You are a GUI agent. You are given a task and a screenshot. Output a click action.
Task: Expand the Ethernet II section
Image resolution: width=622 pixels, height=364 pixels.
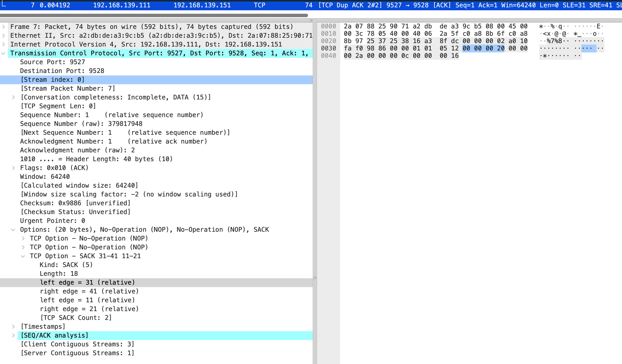4,36
